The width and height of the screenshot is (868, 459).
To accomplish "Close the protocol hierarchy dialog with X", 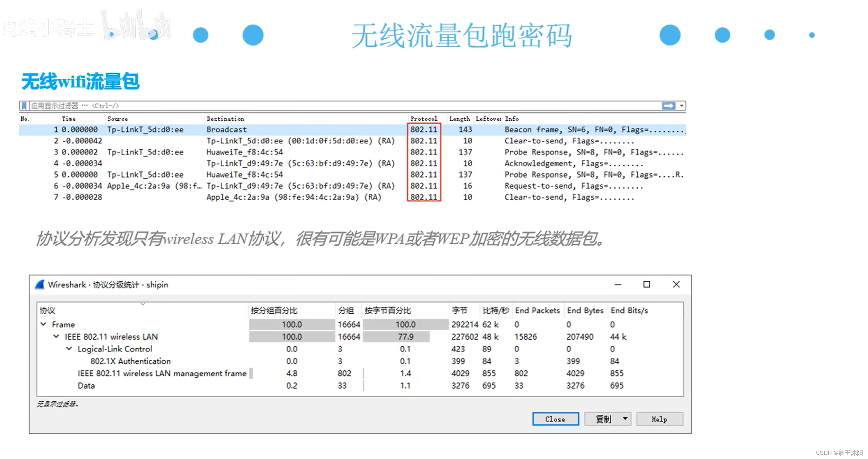I will tap(677, 285).
